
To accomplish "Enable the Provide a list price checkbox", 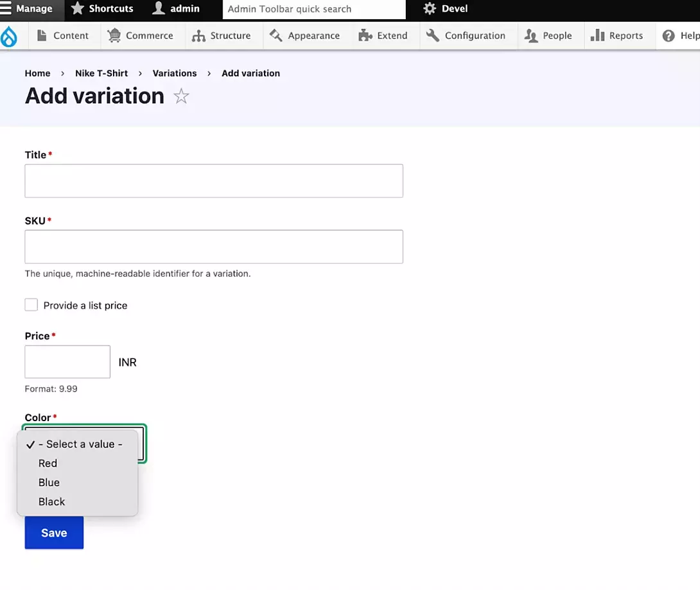I will click(31, 305).
